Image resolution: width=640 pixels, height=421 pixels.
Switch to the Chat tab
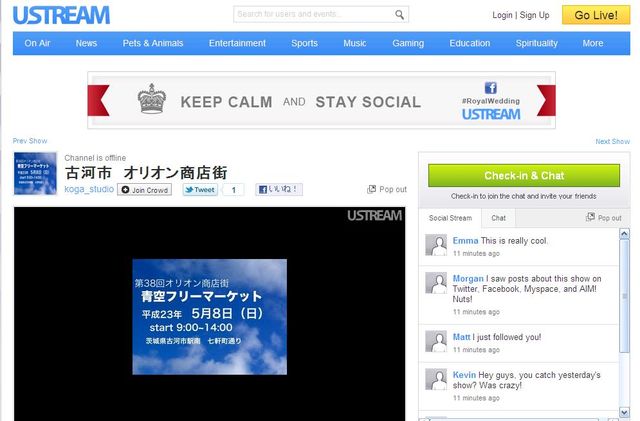[498, 217]
